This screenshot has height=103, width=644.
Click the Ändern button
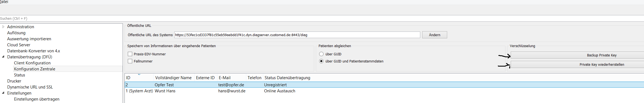click(x=435, y=35)
